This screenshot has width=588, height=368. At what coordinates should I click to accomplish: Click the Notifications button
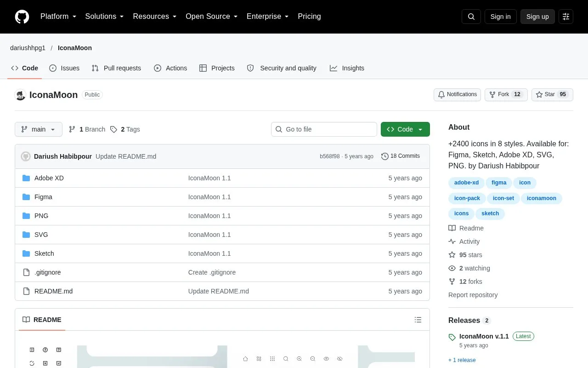coord(457,95)
